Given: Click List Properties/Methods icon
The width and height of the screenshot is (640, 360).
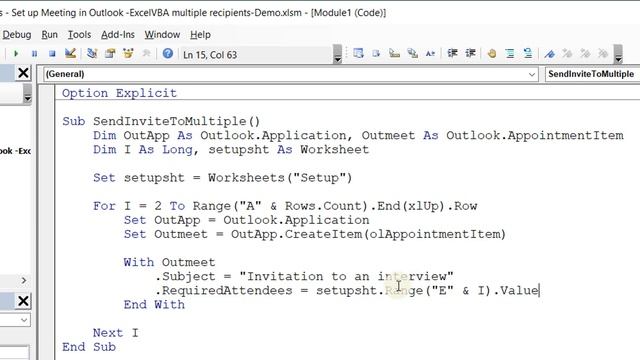Looking at the screenshot, I should (358, 53).
